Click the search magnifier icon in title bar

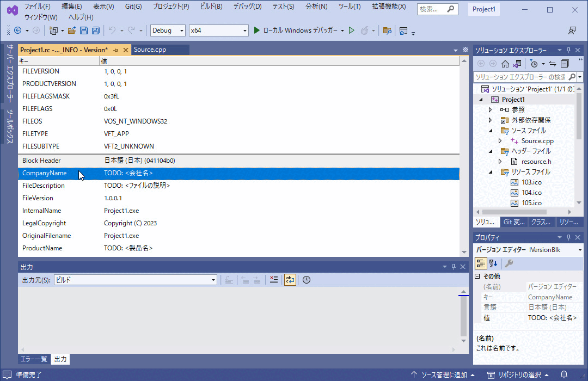(x=451, y=9)
